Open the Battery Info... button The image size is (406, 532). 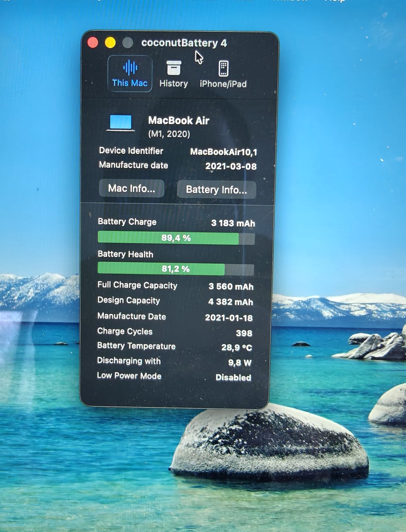pyautogui.click(x=216, y=189)
